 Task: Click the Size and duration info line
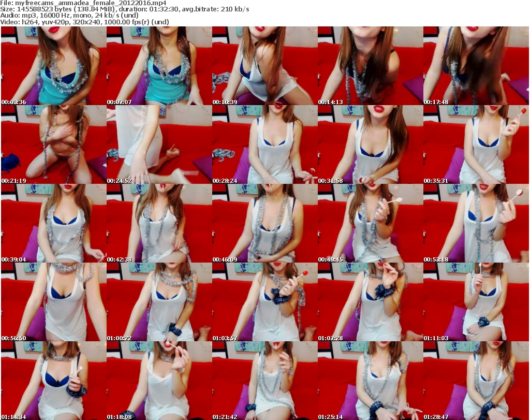(x=125, y=9)
